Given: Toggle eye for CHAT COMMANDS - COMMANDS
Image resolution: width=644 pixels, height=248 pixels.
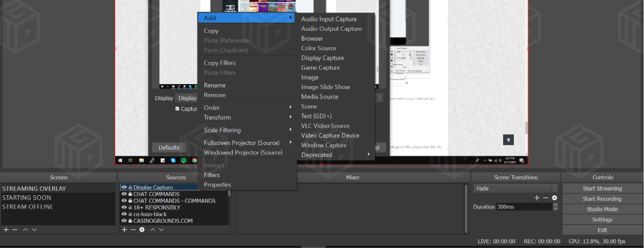Looking at the screenshot, I should click(124, 201).
